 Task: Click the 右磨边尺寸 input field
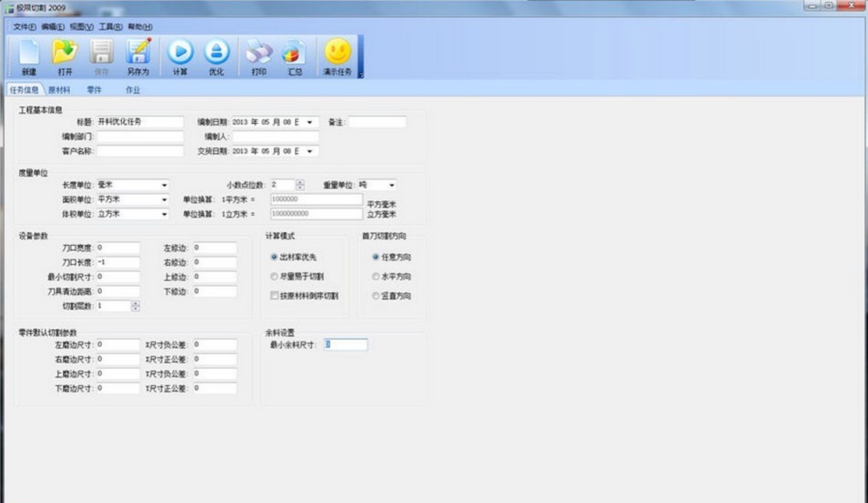pos(118,359)
